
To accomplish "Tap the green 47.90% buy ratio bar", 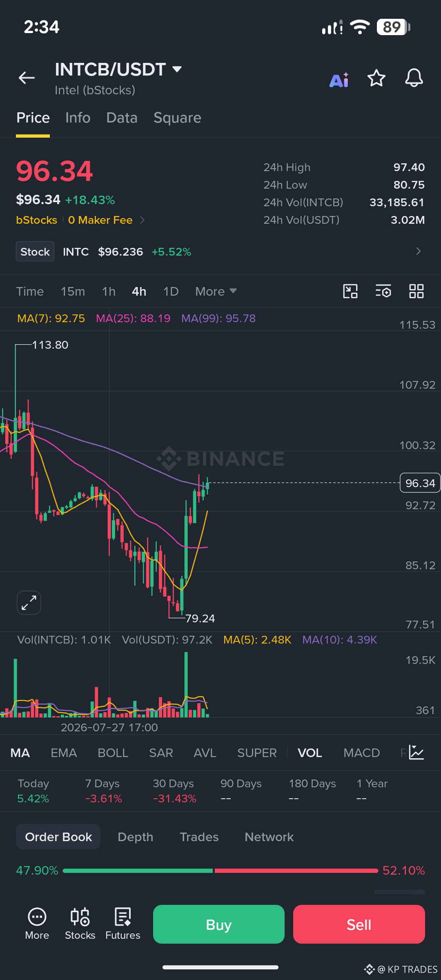I will point(138,871).
